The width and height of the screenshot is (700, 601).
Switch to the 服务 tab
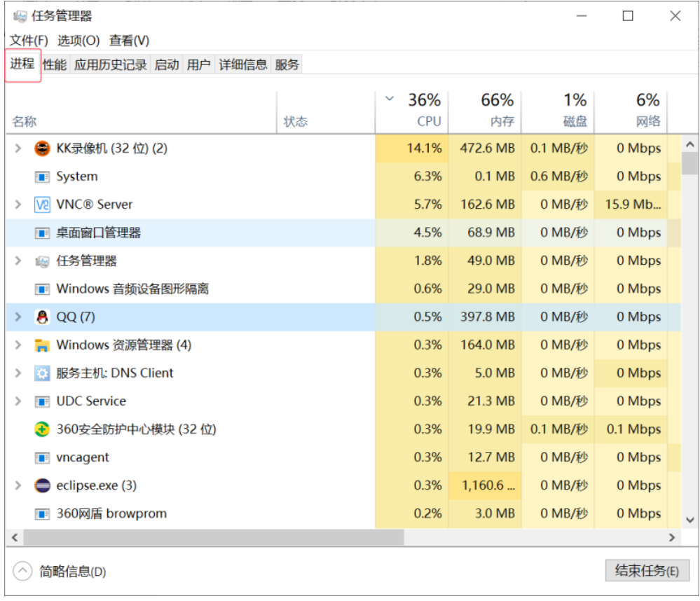(x=287, y=64)
